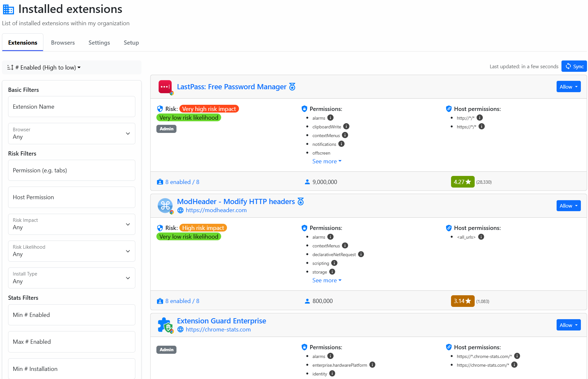Click the 3.14 star rating badge
This screenshot has width=588, height=379.
[x=462, y=301]
